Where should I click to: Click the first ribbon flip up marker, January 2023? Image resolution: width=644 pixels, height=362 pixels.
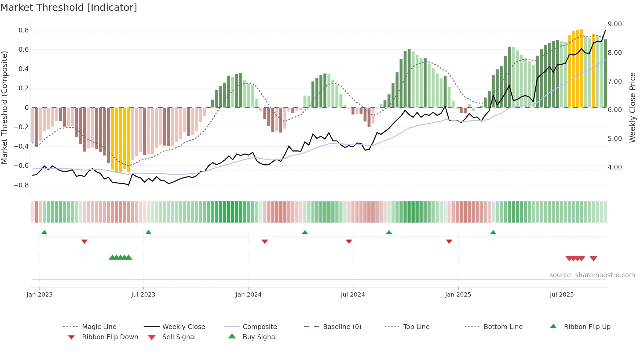coord(44,232)
